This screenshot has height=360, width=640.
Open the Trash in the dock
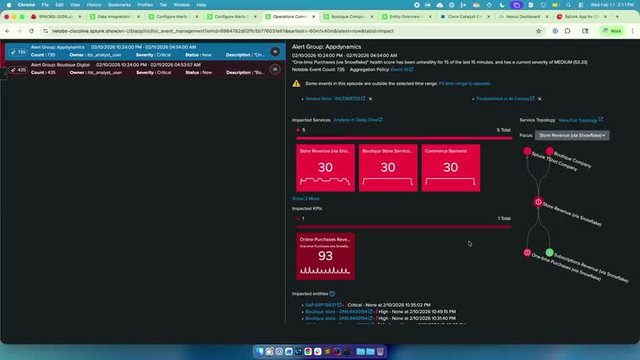click(380, 351)
